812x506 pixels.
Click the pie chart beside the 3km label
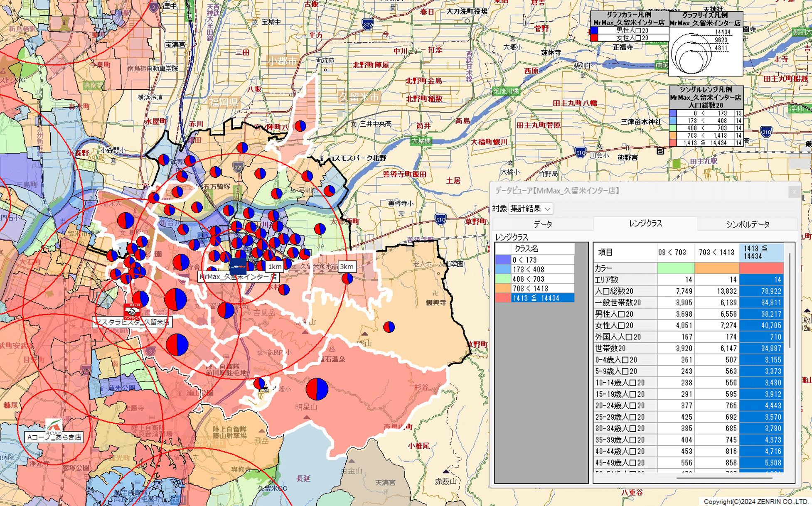pos(347,278)
